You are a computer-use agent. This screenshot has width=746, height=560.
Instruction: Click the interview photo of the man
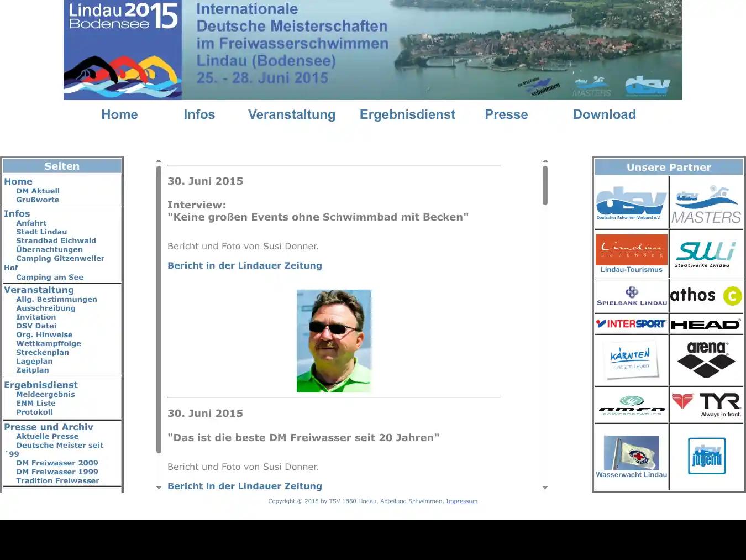point(334,341)
